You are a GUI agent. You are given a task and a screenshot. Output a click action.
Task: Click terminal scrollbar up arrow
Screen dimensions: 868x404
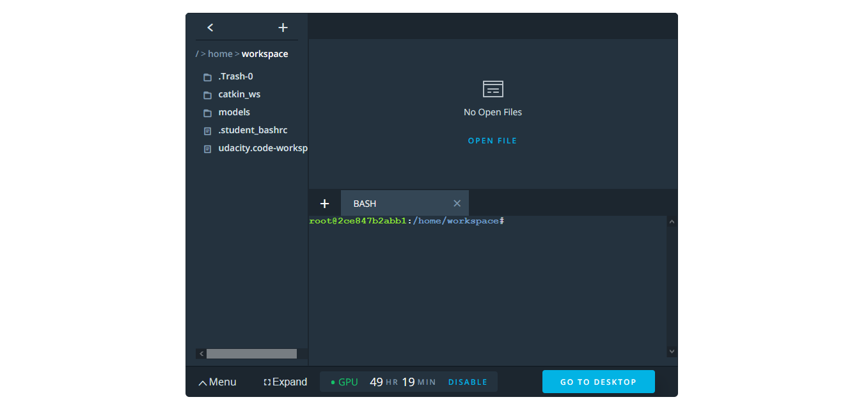[672, 222]
